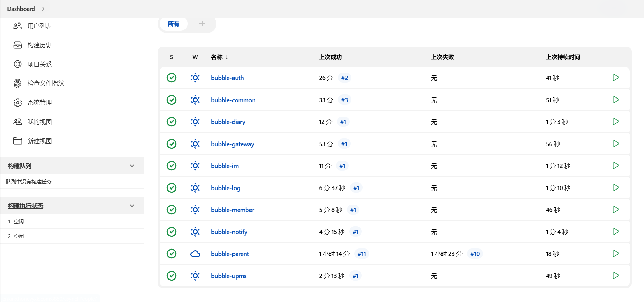Open 新建视图 in the sidebar

pos(39,141)
